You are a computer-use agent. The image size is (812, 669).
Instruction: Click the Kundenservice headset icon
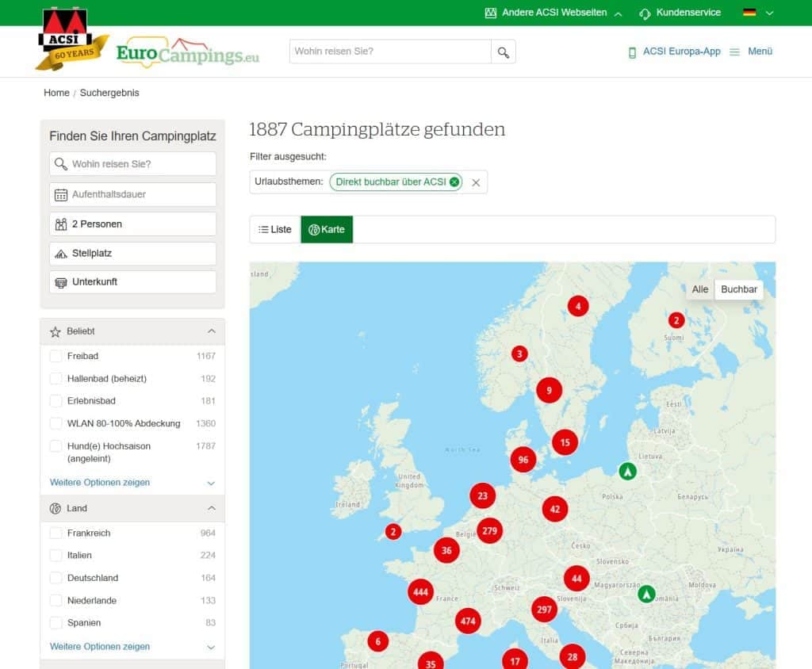[645, 13]
